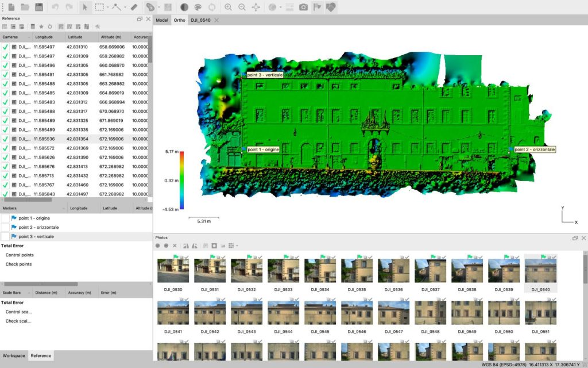Tick the point 2 - orizzontale marker checkbox

[x=5, y=227]
